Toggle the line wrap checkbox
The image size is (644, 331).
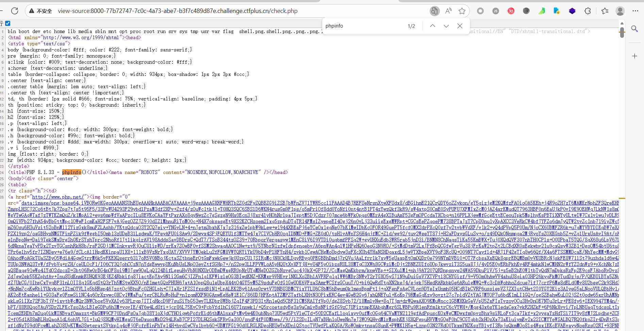8,23
